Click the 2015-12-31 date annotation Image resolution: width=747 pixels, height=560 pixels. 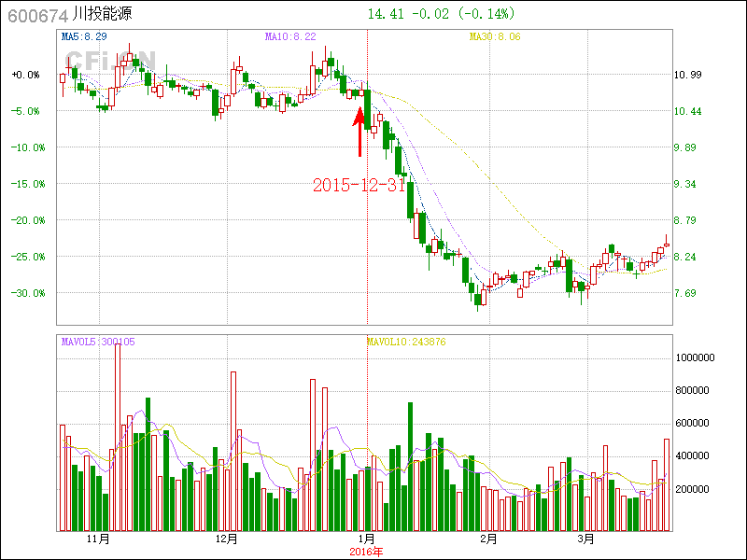point(359,185)
